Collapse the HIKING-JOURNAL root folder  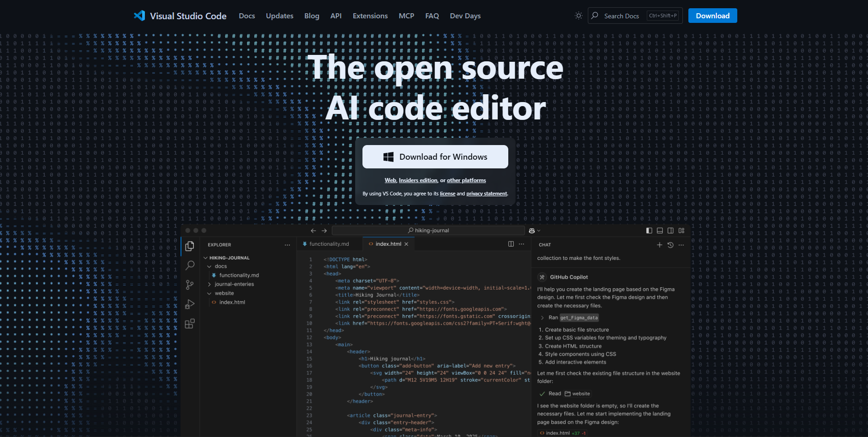(206, 258)
